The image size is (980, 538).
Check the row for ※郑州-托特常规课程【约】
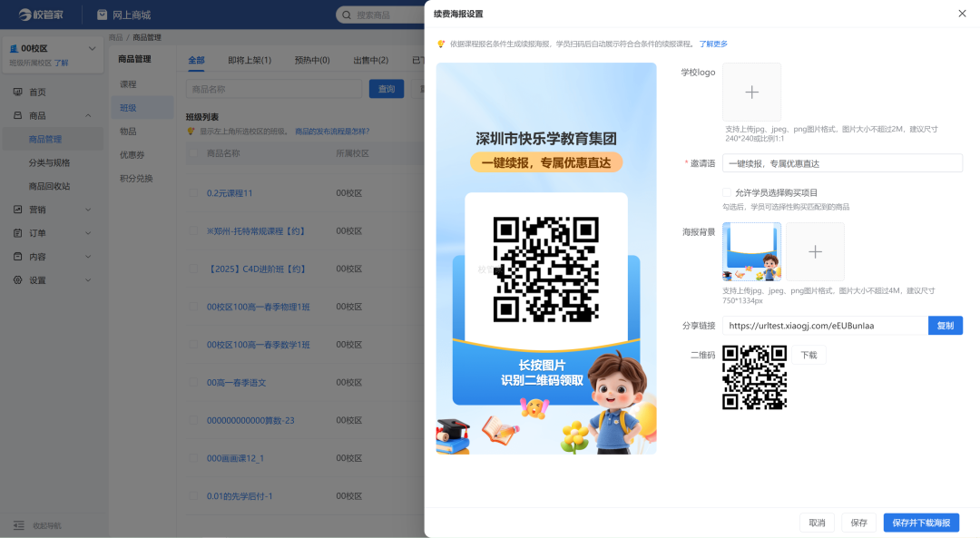coord(193,230)
